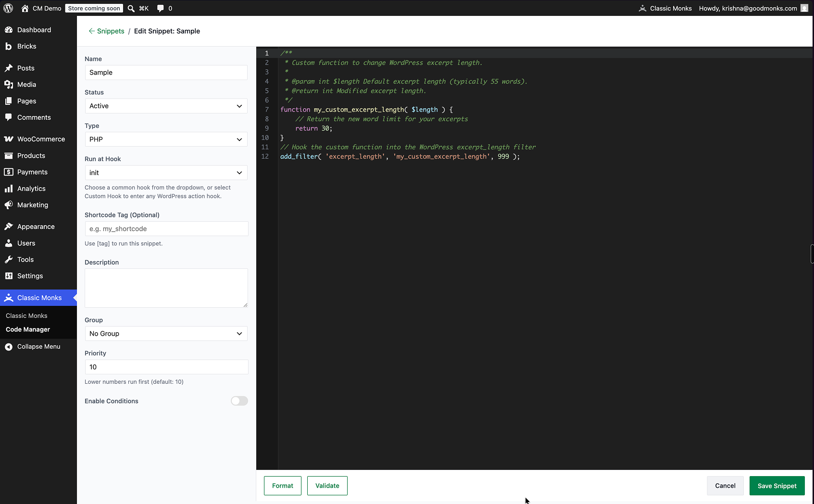814x504 pixels.
Task: Open the WooCommerce menu item
Action: pos(38,139)
